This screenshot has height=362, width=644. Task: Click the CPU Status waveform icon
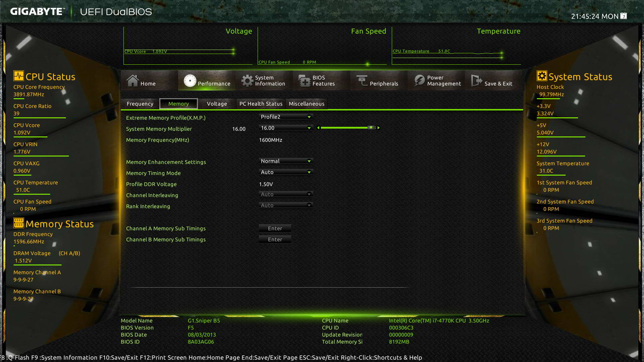pos(19,76)
